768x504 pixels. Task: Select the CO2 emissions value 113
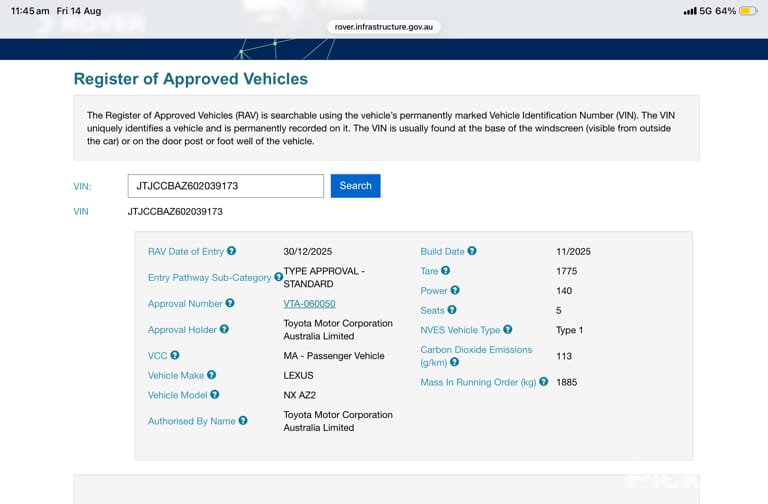(x=564, y=356)
